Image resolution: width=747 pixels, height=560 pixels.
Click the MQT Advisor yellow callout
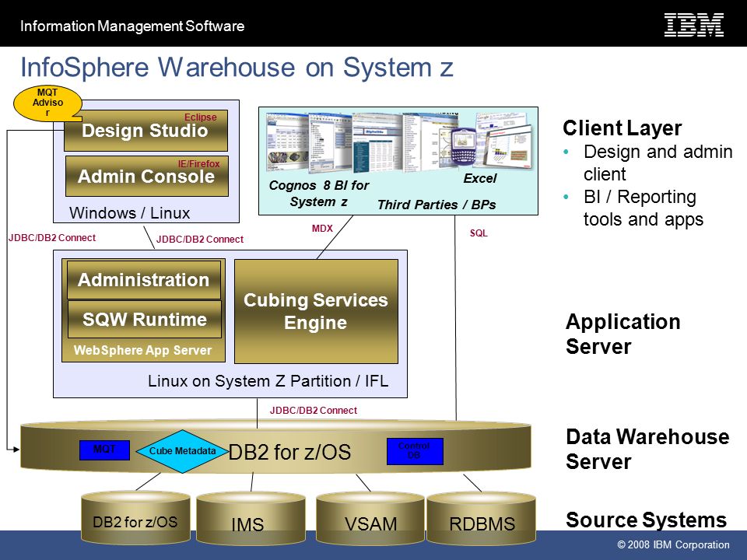point(47,103)
